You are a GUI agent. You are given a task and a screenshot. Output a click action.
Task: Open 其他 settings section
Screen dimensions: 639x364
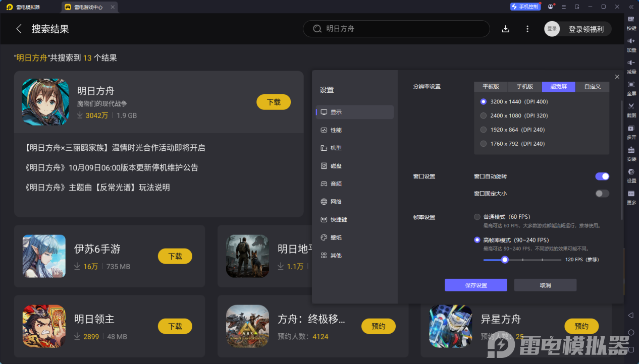click(x=355, y=256)
